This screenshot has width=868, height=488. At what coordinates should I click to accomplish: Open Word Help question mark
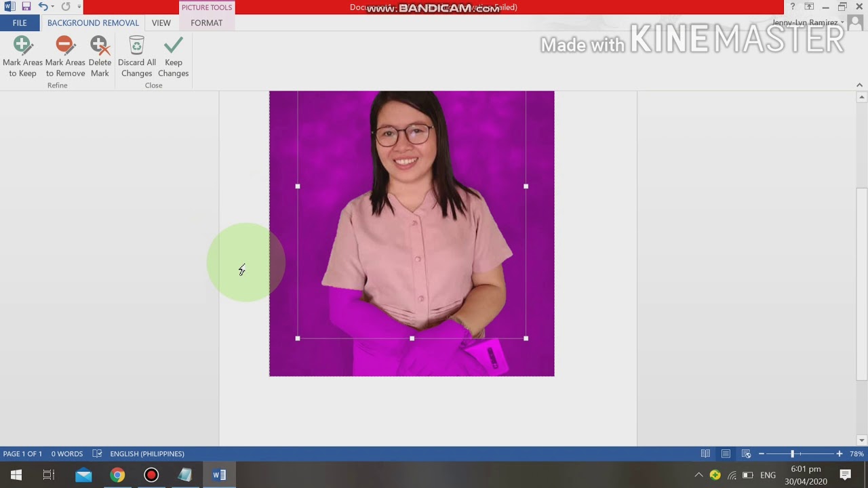(x=792, y=7)
